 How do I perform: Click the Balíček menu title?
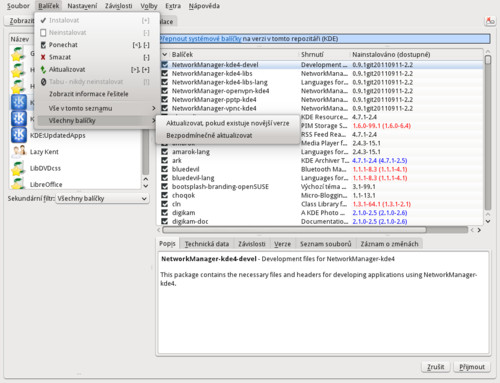tap(49, 6)
